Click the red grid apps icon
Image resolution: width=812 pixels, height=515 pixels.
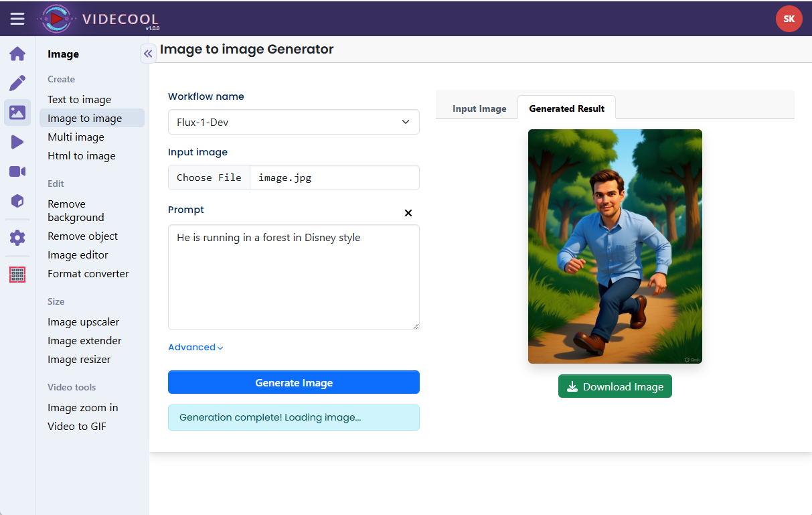(x=17, y=275)
